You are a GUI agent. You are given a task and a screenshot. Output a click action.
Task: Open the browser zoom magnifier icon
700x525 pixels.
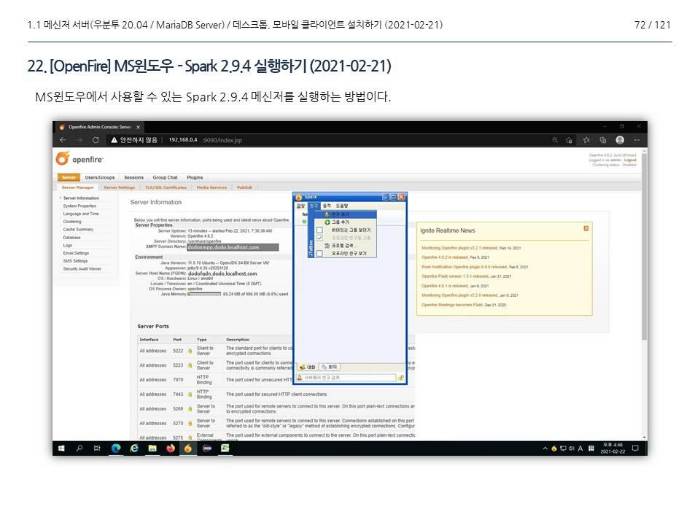[x=555, y=140]
